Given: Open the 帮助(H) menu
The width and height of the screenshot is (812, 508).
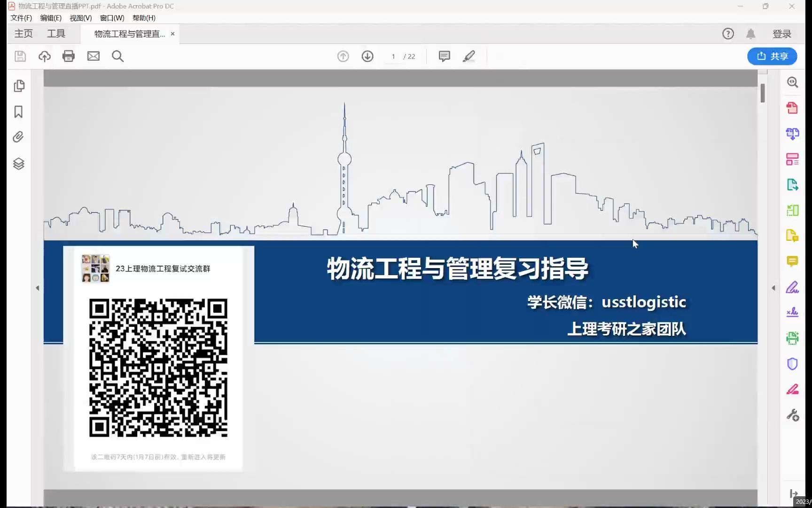Looking at the screenshot, I should [x=144, y=18].
